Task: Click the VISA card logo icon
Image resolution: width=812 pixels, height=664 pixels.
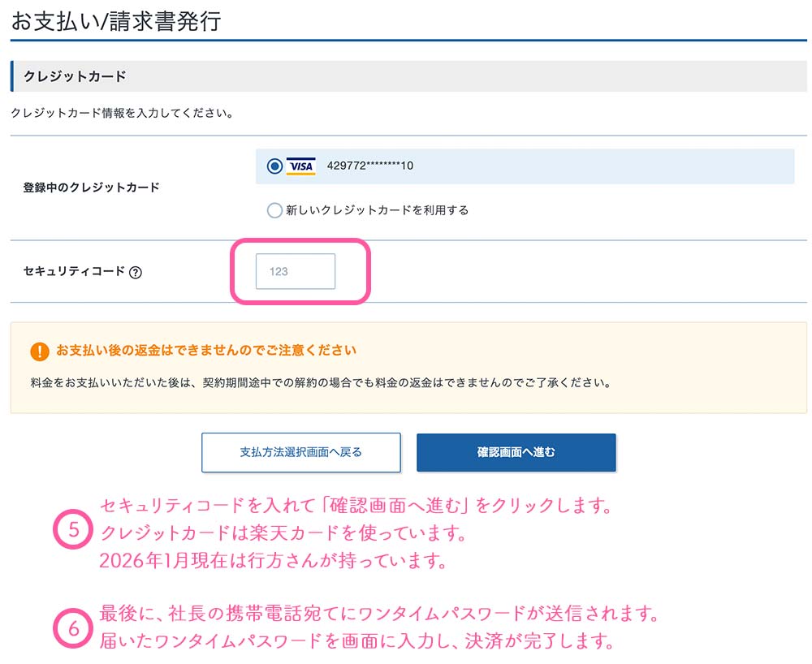Action: point(301,166)
